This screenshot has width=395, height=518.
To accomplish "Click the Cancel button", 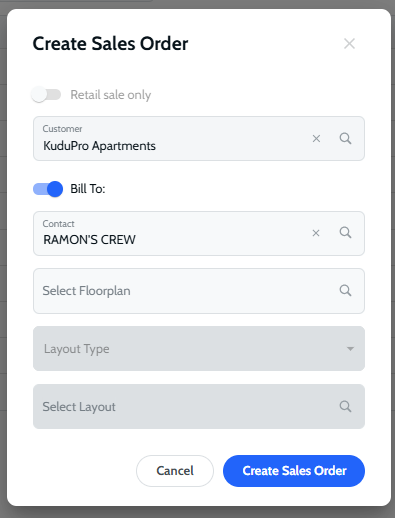I will click(175, 471).
